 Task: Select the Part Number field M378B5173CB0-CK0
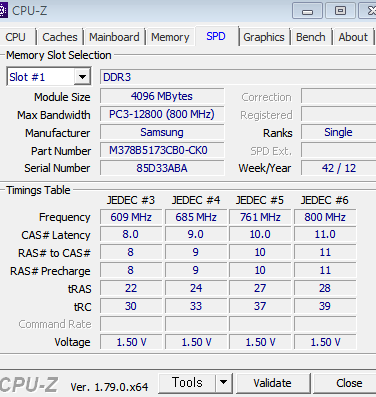162,150
